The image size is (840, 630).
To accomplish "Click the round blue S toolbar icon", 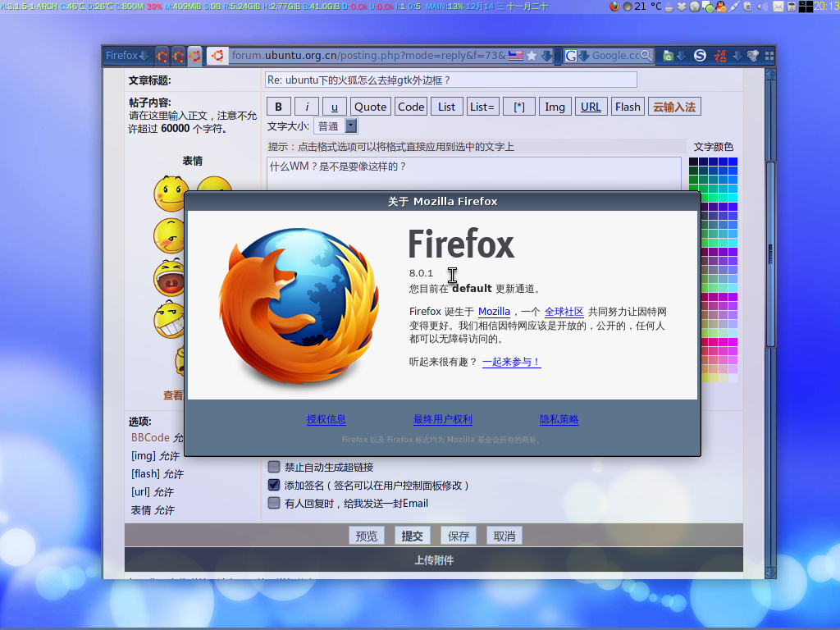I will click(x=700, y=56).
